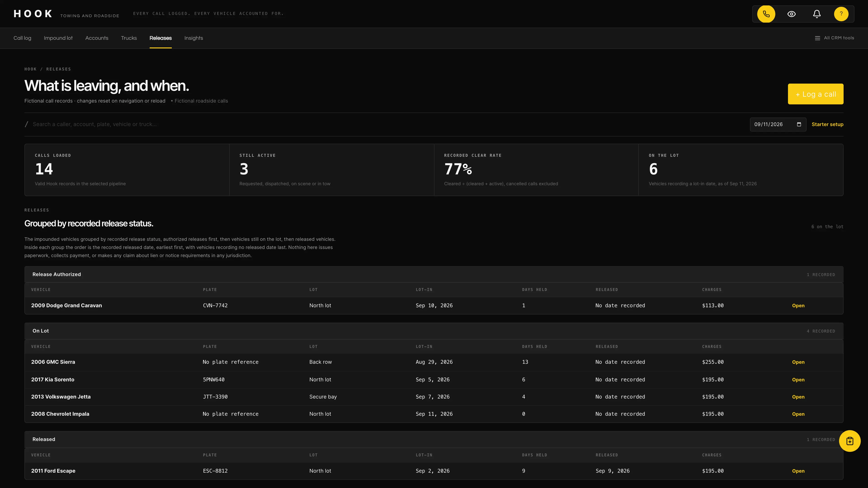Click the Log a call button

(x=815, y=94)
